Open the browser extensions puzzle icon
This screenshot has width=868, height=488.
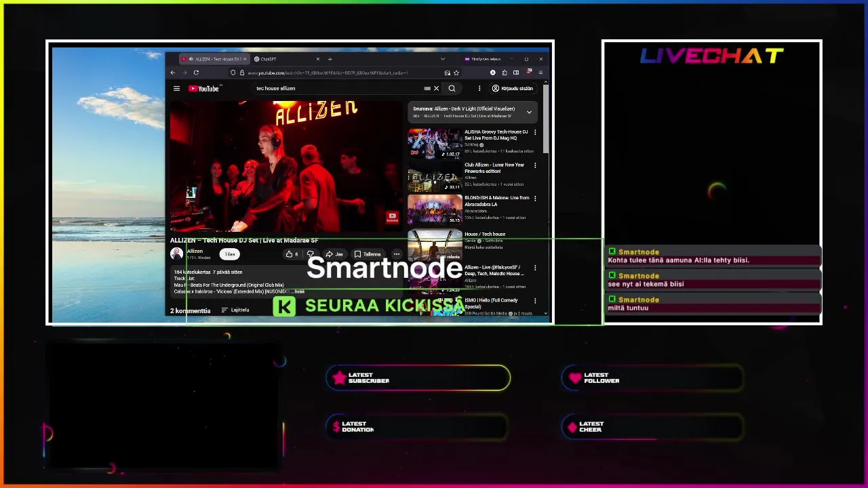tap(505, 73)
